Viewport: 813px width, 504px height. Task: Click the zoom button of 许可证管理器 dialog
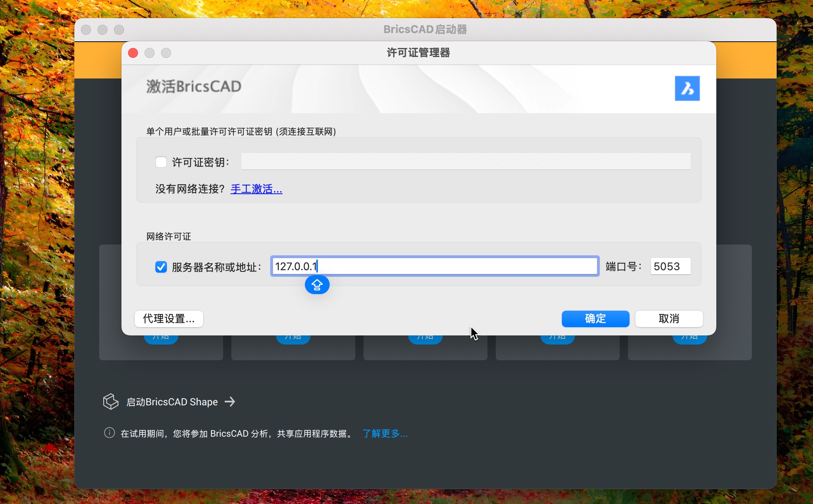[x=166, y=53]
